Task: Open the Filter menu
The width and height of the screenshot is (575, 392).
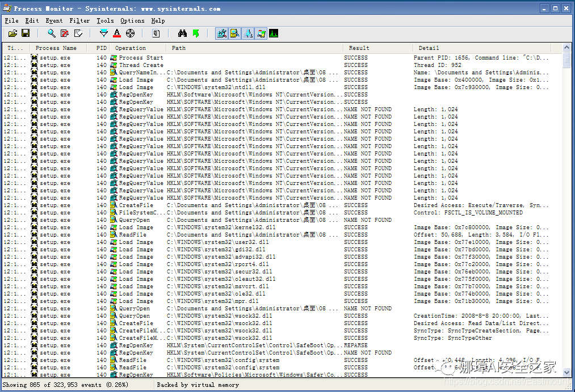Action: pos(79,21)
